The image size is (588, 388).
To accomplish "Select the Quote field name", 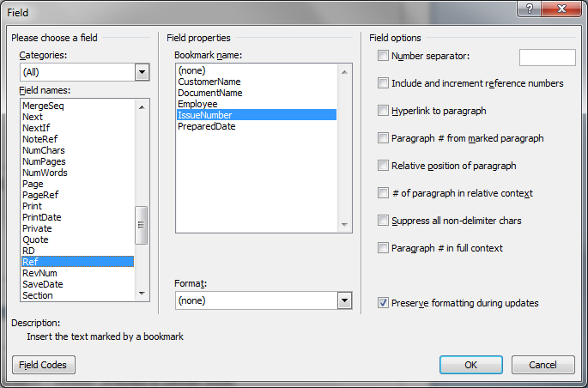I will click(x=77, y=239).
